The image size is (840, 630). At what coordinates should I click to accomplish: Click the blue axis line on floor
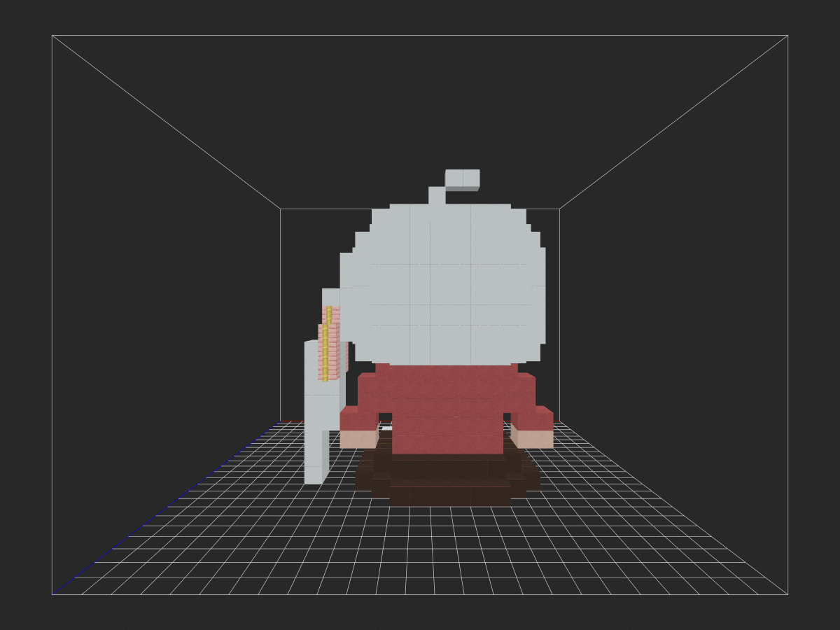coord(164,508)
